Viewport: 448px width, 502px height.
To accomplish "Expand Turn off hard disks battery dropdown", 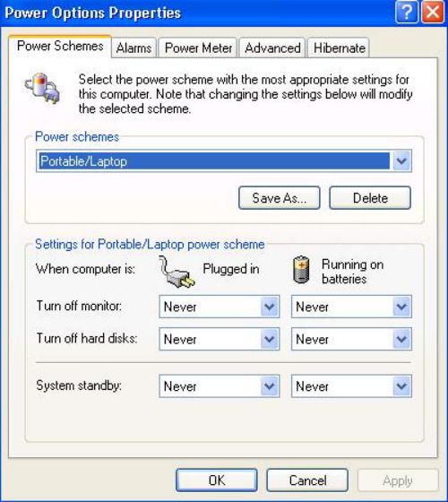I will (351, 339).
